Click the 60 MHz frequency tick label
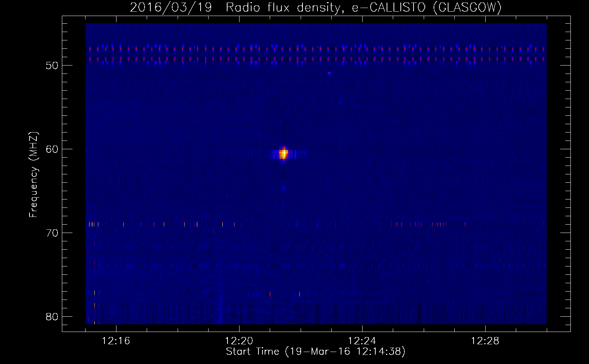The image size is (589, 364). coord(52,149)
